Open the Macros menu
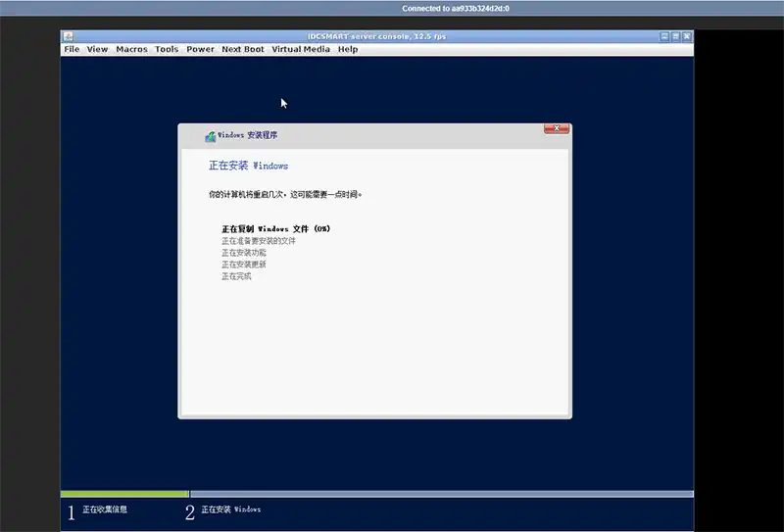Screen dimensions: 784x532 [x=131, y=49]
